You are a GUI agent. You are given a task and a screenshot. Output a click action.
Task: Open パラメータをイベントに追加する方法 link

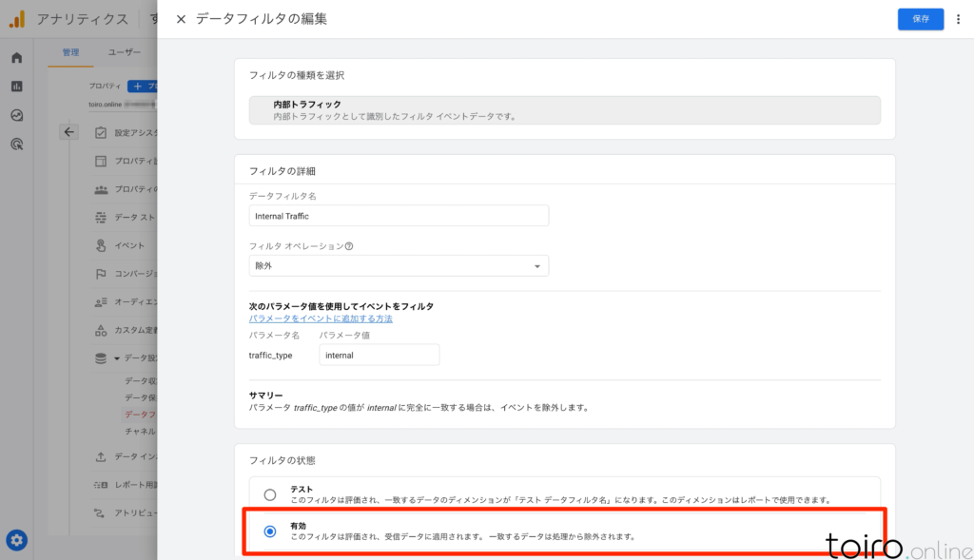(x=321, y=319)
